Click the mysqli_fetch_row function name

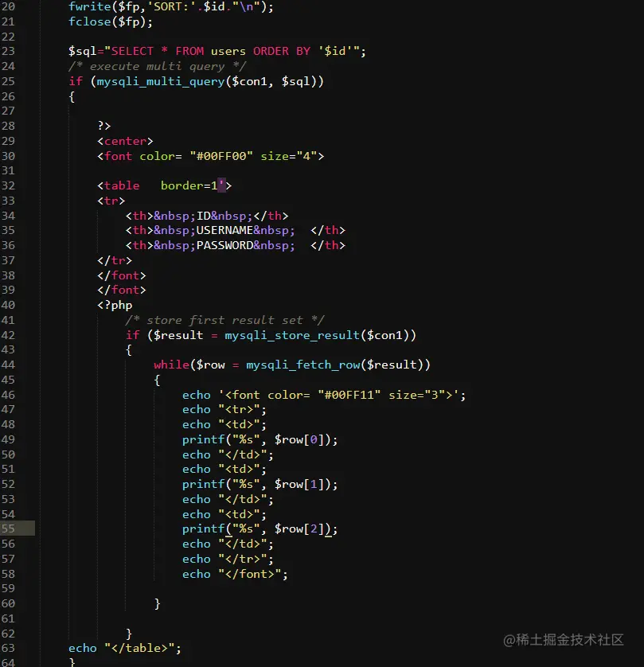pos(302,365)
